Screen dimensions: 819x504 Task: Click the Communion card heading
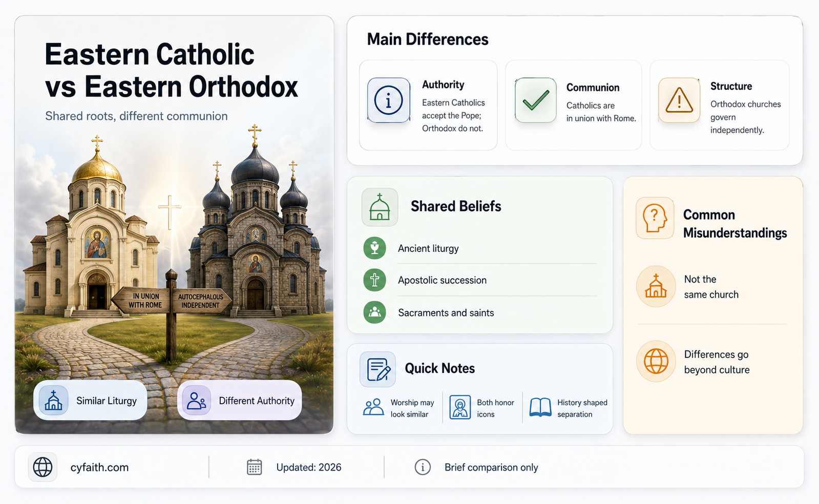point(593,88)
